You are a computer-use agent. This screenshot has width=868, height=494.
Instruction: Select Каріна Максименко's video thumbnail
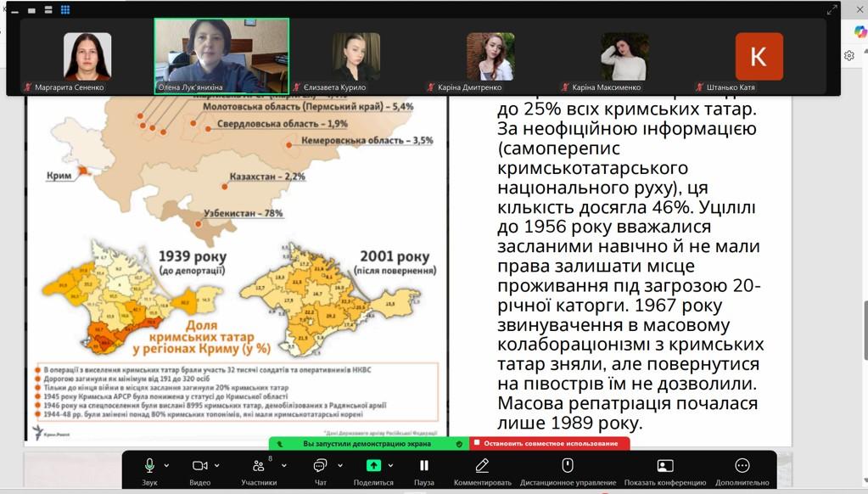tap(625, 57)
